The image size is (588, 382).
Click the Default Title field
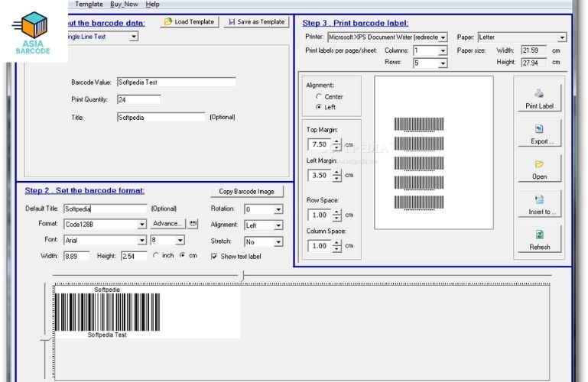[105, 209]
